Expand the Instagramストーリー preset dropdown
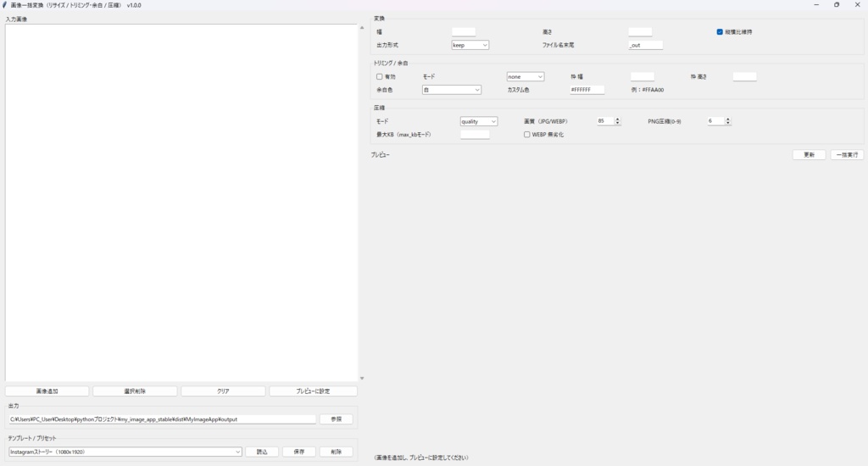Viewport: 868px width, 466px height. pyautogui.click(x=125, y=452)
